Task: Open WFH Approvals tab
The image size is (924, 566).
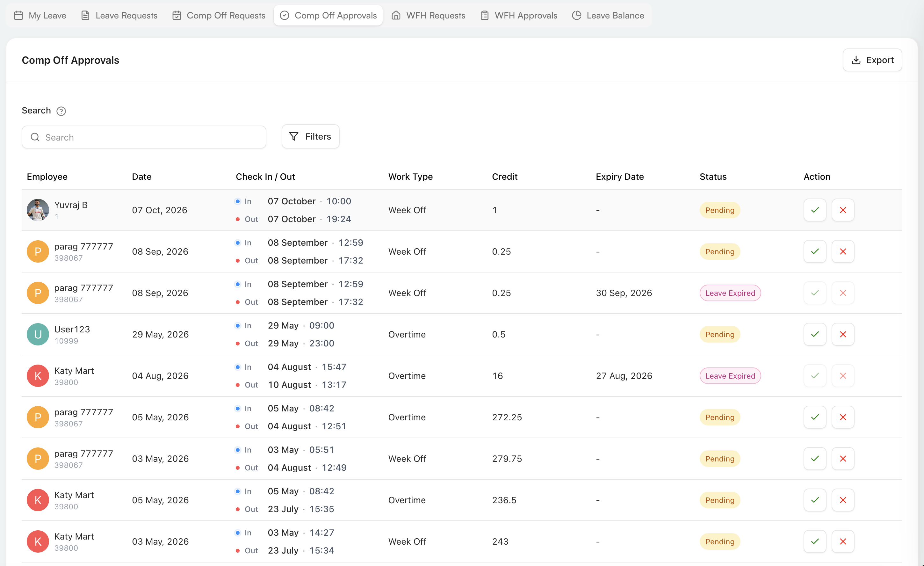Action: (x=519, y=15)
